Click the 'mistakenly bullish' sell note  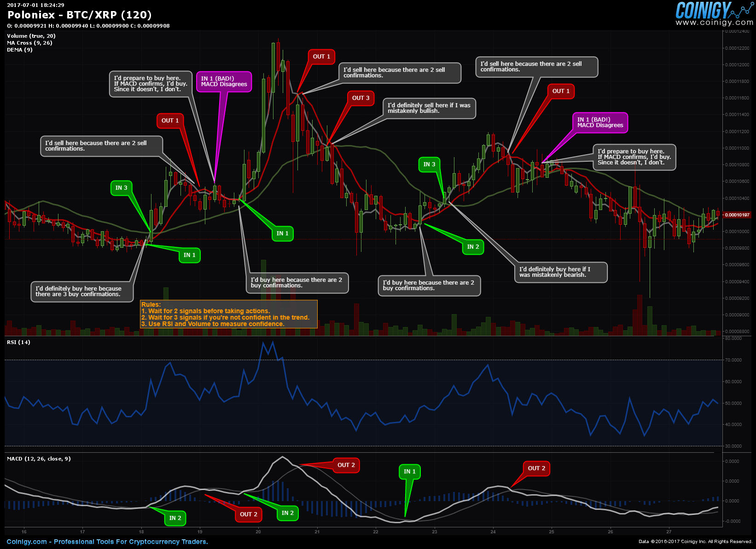click(x=429, y=108)
